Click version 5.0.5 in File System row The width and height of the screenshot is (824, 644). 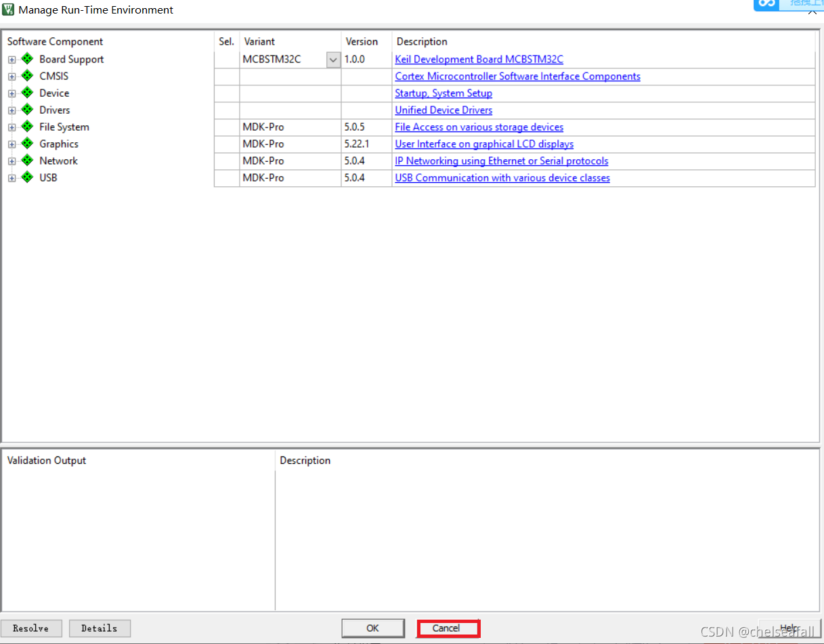tap(354, 127)
